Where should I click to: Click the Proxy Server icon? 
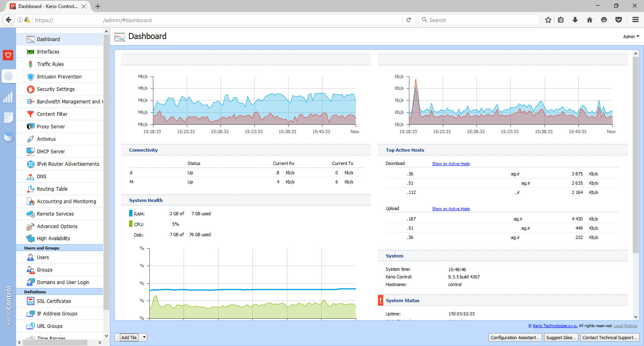point(31,126)
